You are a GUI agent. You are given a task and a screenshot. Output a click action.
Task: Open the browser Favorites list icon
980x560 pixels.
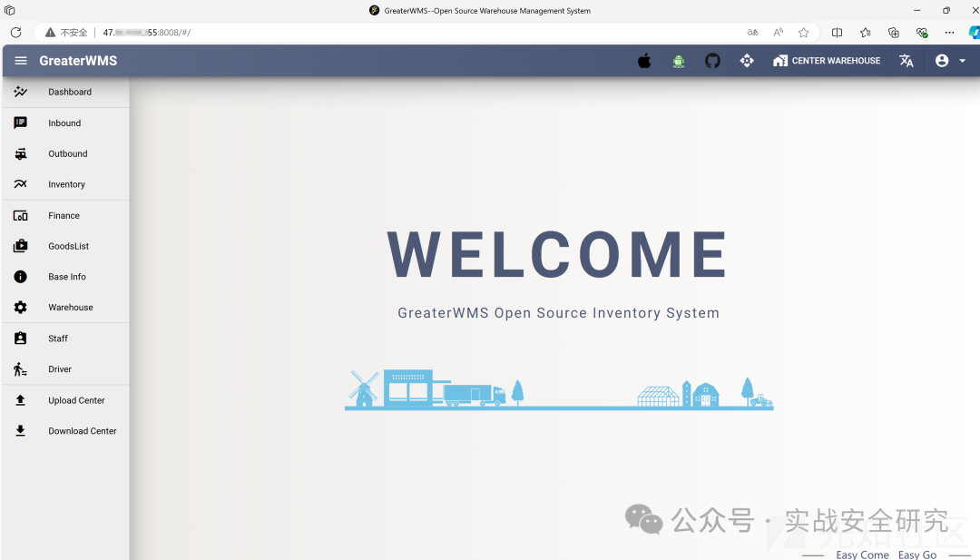click(x=865, y=33)
